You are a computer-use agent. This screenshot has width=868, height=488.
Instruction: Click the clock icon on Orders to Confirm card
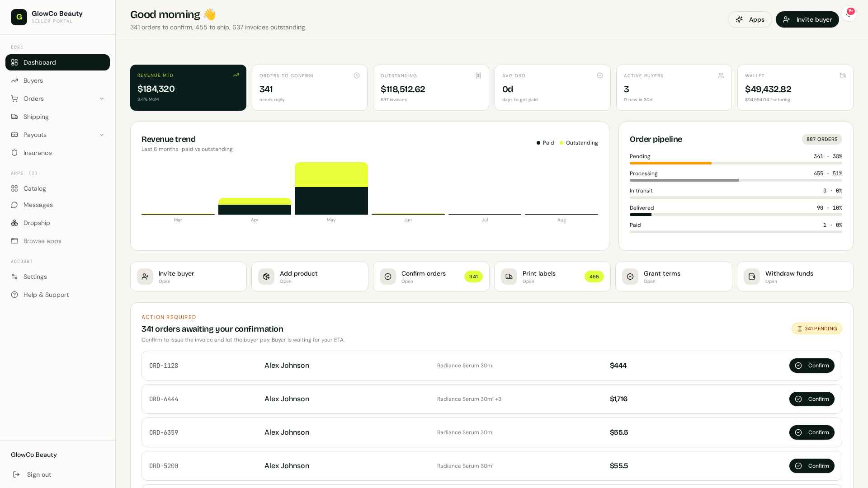[357, 75]
